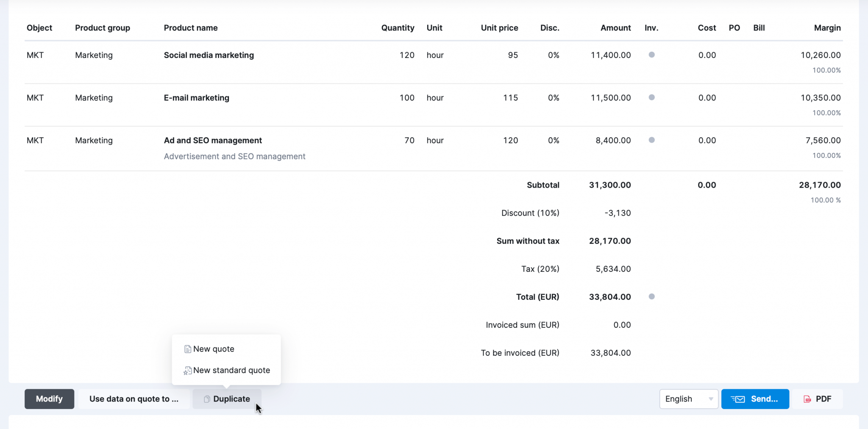This screenshot has height=429, width=868.
Task: Toggle Inv. indicator for E-mail marketing row
Action: tap(652, 97)
